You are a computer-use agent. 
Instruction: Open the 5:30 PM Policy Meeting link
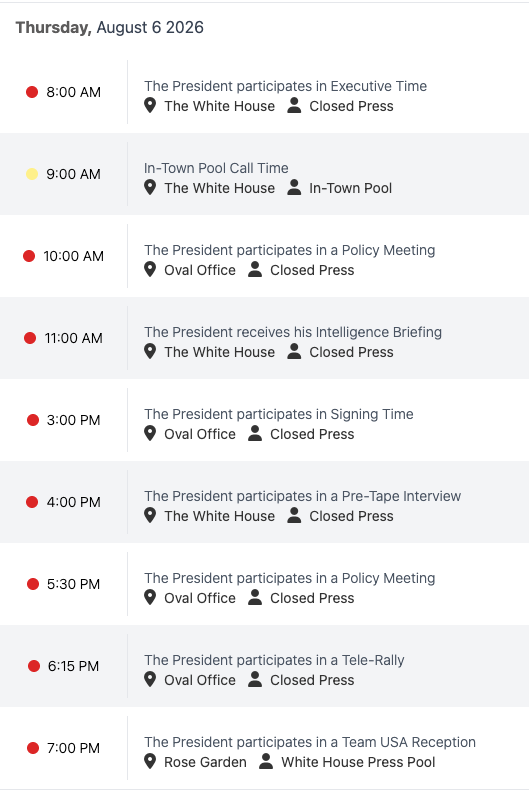pos(289,578)
